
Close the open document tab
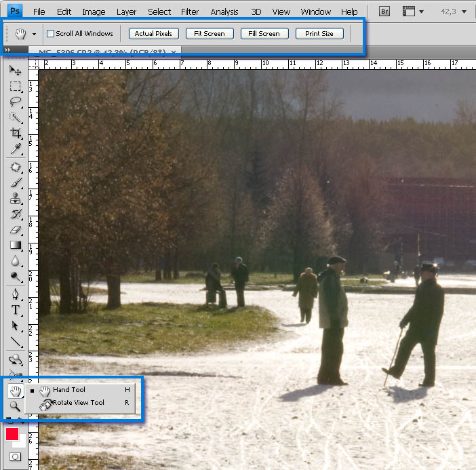(x=174, y=52)
